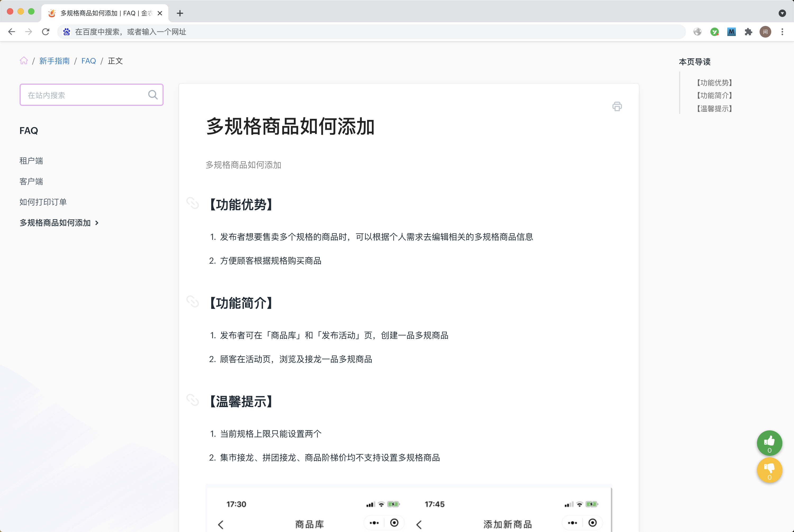The width and height of the screenshot is (794, 532).
Task: Click the browser back arrow
Action: tap(12, 32)
